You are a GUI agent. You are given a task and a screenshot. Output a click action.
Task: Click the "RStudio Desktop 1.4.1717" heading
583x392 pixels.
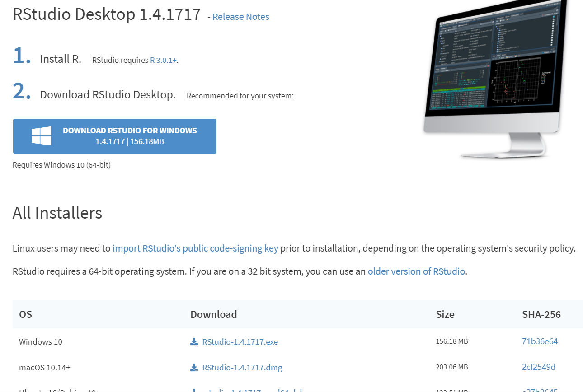click(107, 14)
